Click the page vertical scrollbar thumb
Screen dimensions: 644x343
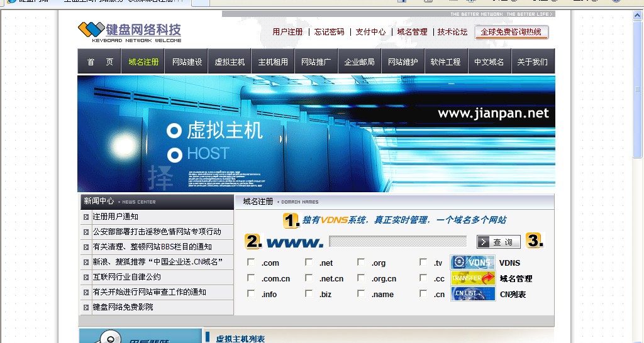click(638, 89)
